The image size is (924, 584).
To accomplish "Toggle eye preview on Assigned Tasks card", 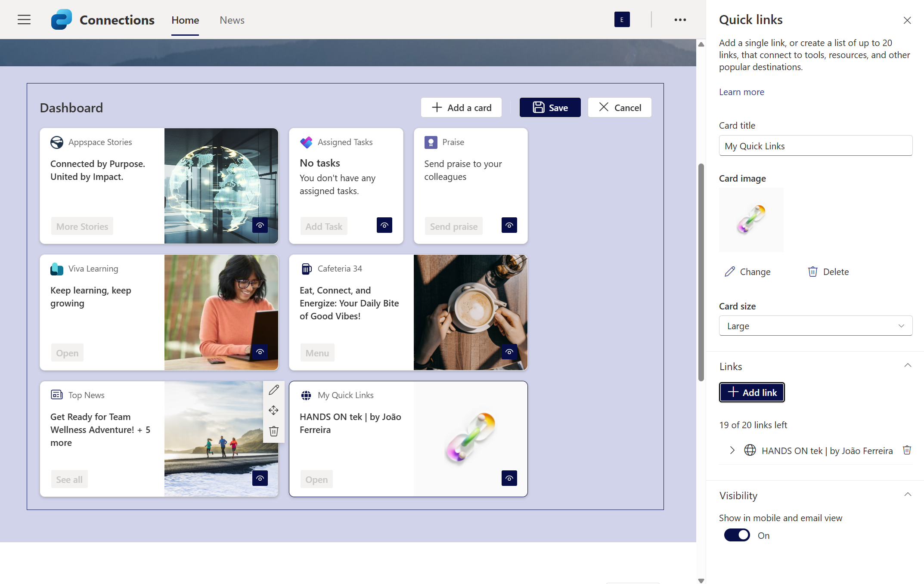I will pyautogui.click(x=384, y=226).
